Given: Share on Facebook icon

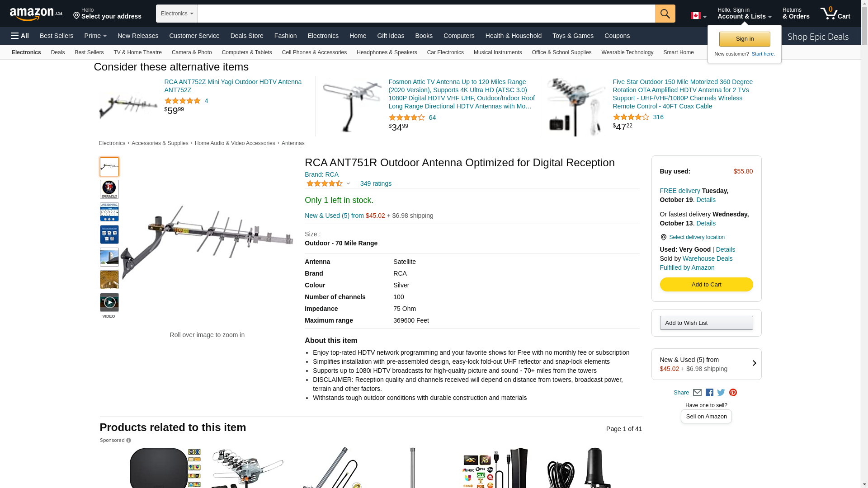Looking at the screenshot, I should click(709, 393).
